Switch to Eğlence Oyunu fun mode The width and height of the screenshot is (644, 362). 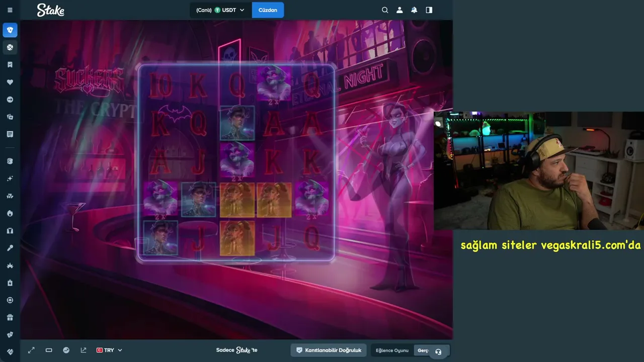[x=392, y=350]
